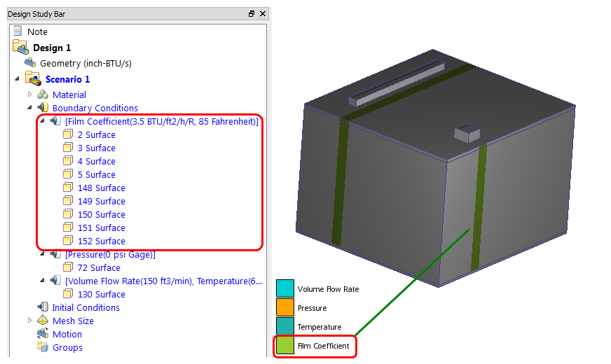This screenshot has height=364, width=611.
Task: Click the Film Coefficient condition icon
Action: [x=55, y=121]
